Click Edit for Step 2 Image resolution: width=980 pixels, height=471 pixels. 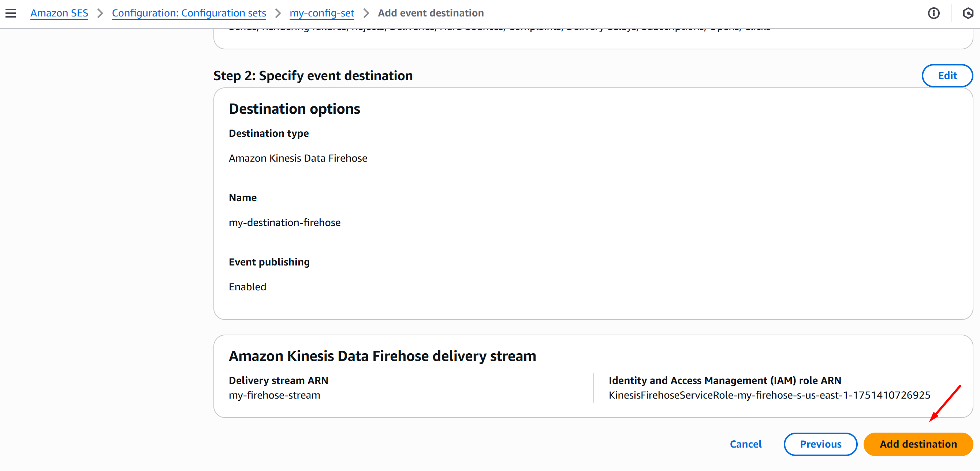click(947, 76)
